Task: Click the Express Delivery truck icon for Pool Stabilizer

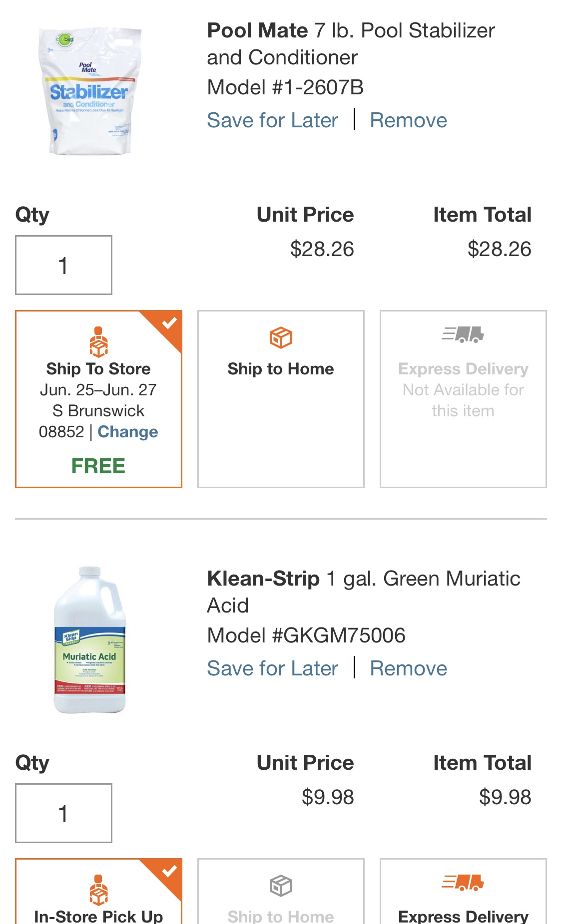Action: 463,334
